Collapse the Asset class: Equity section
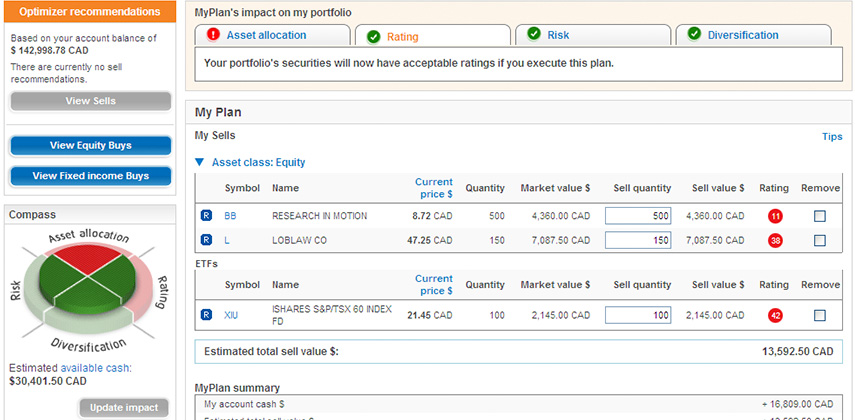The image size is (855, 420). point(200,162)
